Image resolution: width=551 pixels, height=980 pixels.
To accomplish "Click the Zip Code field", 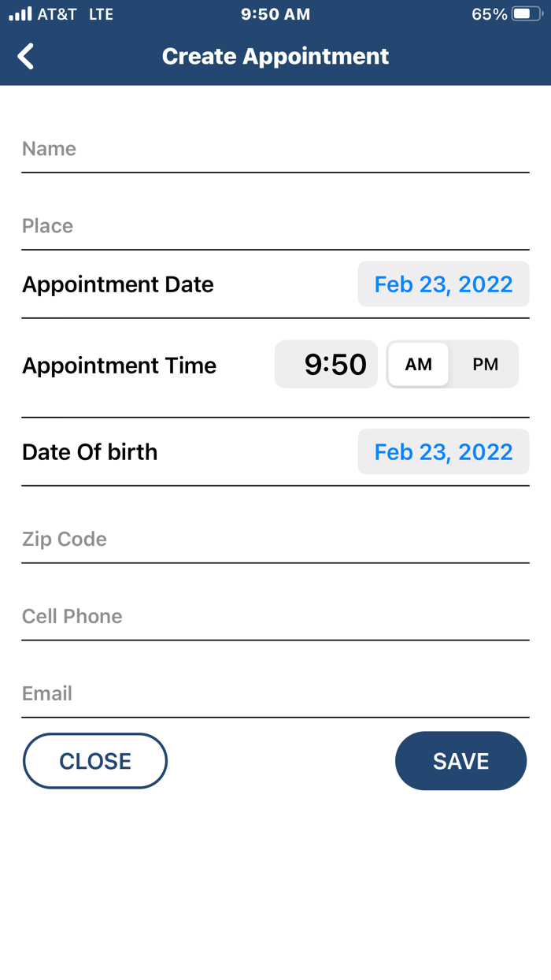I will pos(275,540).
